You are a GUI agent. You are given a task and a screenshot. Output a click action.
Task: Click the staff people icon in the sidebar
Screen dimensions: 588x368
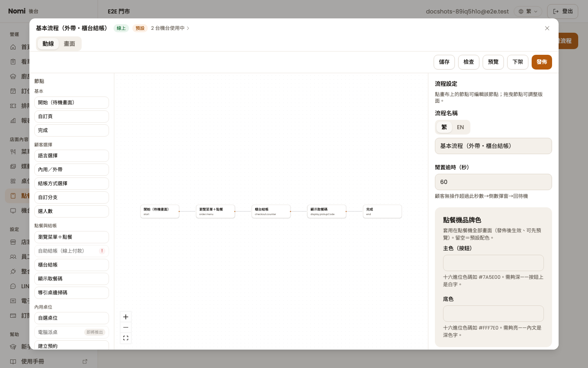tap(13, 257)
